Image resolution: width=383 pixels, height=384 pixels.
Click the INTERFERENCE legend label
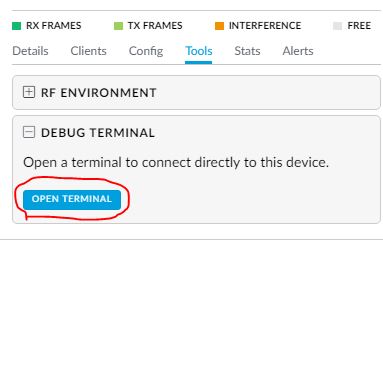[265, 26]
